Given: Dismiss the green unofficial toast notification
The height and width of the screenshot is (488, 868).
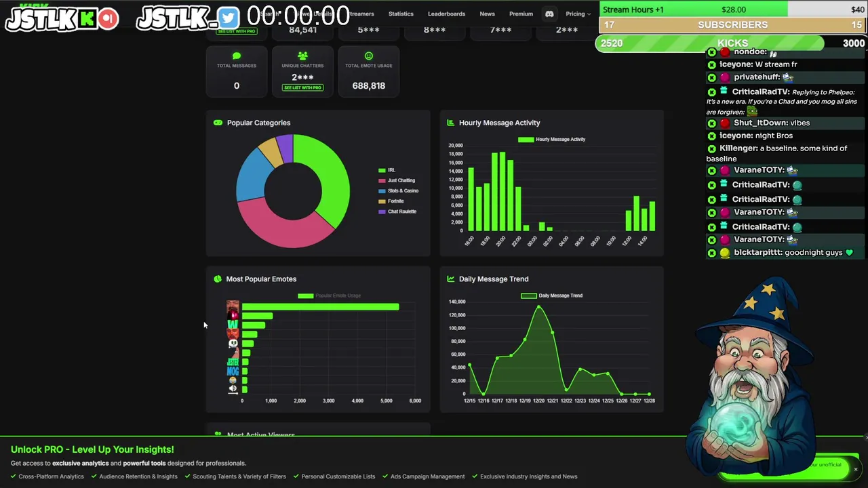Looking at the screenshot, I should (856, 469).
